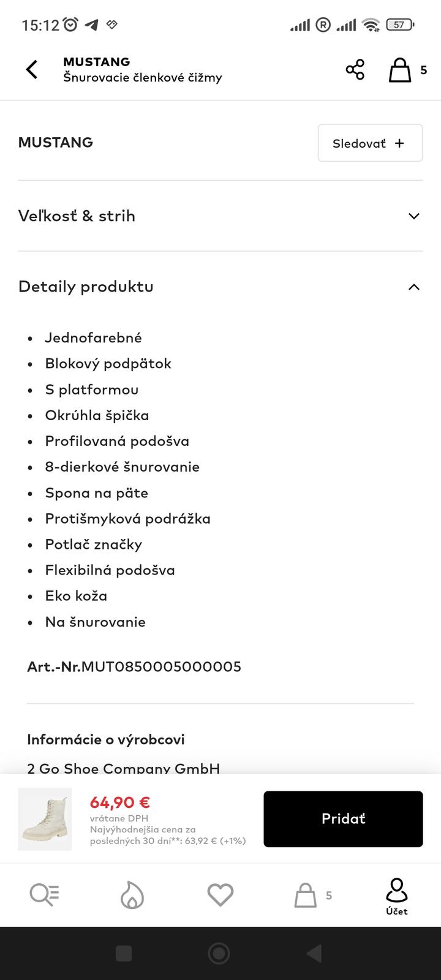Tap Informácie o výrobcovi heading
The width and height of the screenshot is (441, 980).
[106, 739]
